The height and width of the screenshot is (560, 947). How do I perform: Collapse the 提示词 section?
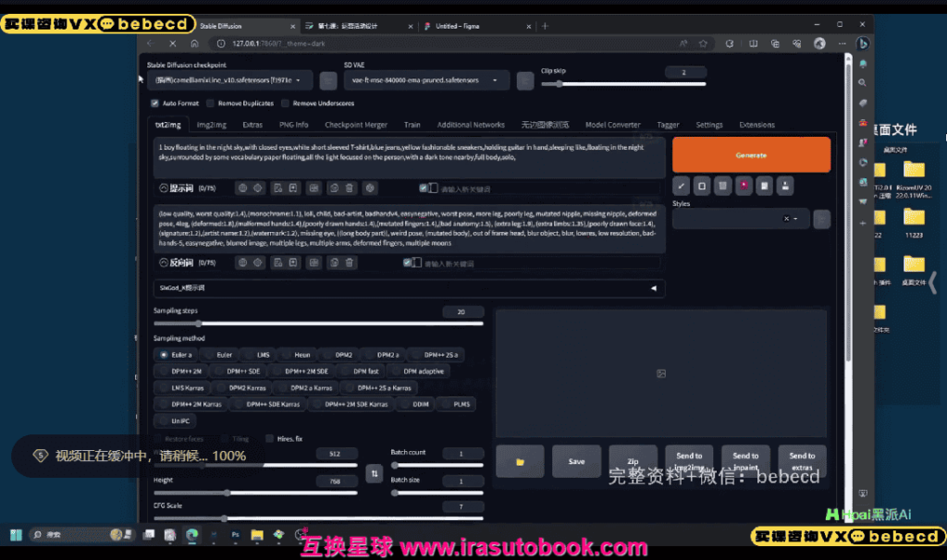pyautogui.click(x=164, y=189)
